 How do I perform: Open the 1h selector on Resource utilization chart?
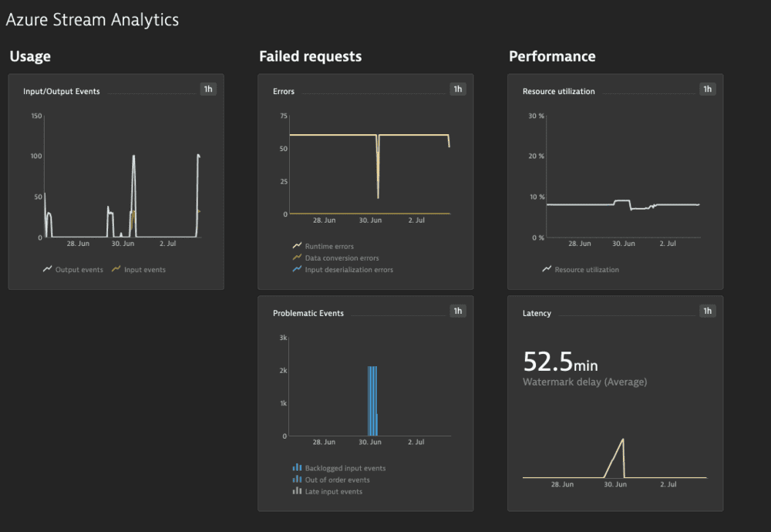point(707,90)
